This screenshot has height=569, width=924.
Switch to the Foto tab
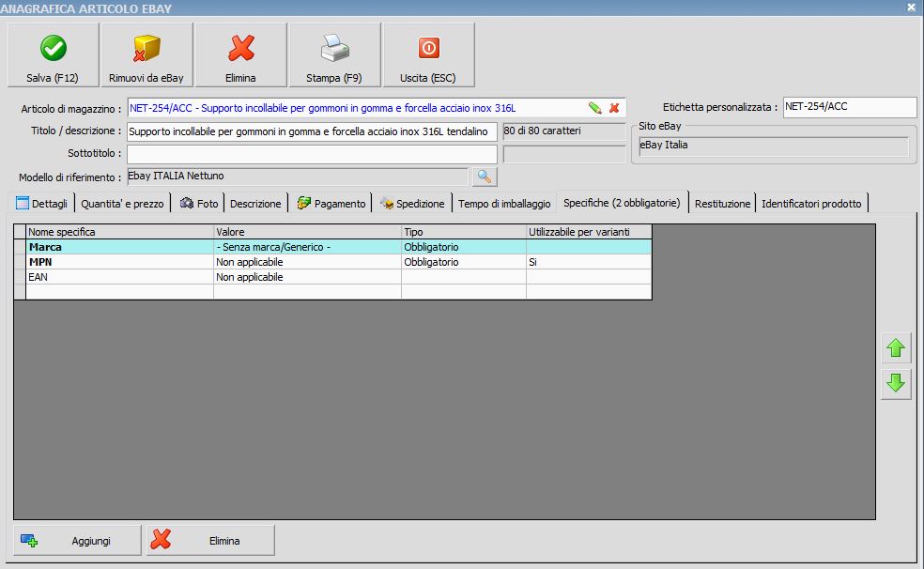198,203
